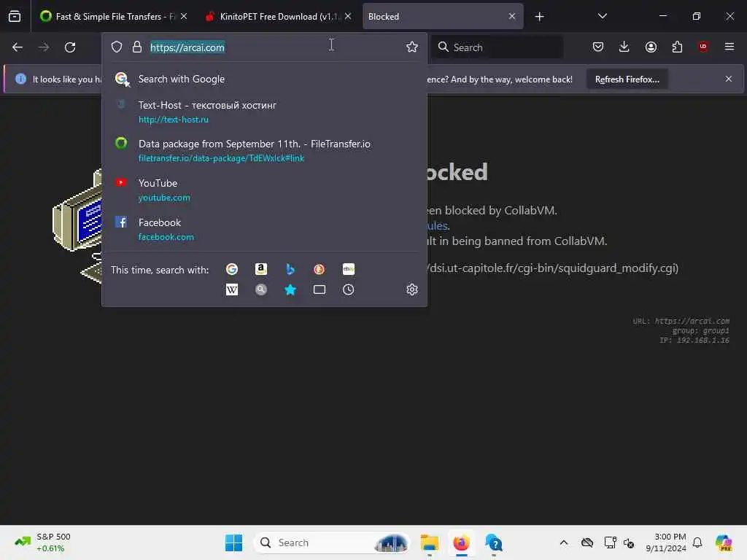The width and height of the screenshot is (747, 560).
Task: Search this time with Bing
Action: click(x=290, y=269)
